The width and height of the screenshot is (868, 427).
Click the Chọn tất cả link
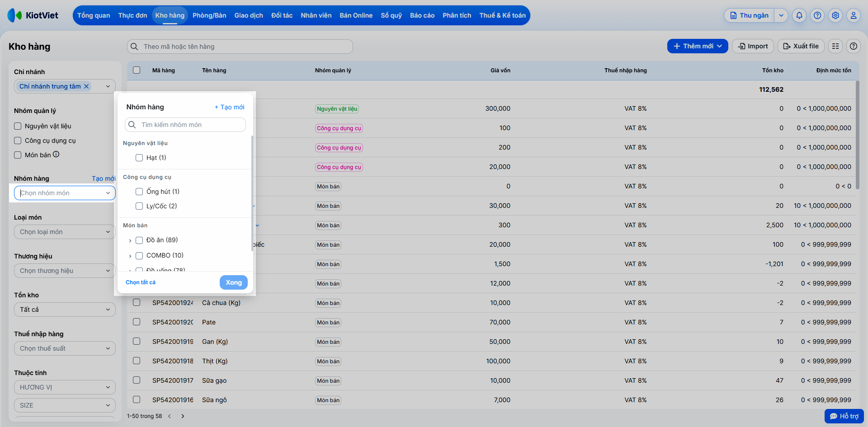coord(141,282)
